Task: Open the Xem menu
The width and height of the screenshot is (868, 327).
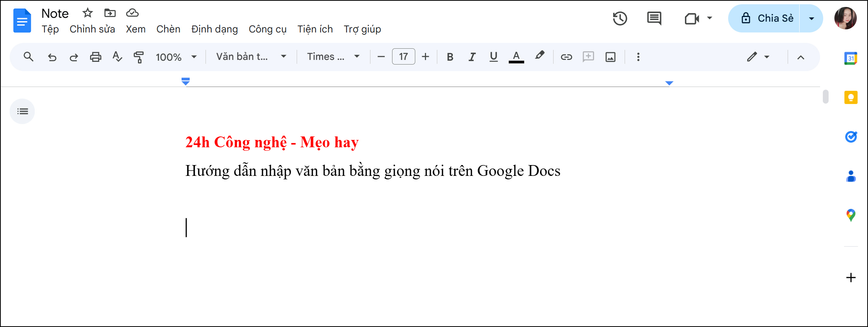Action: [x=136, y=29]
